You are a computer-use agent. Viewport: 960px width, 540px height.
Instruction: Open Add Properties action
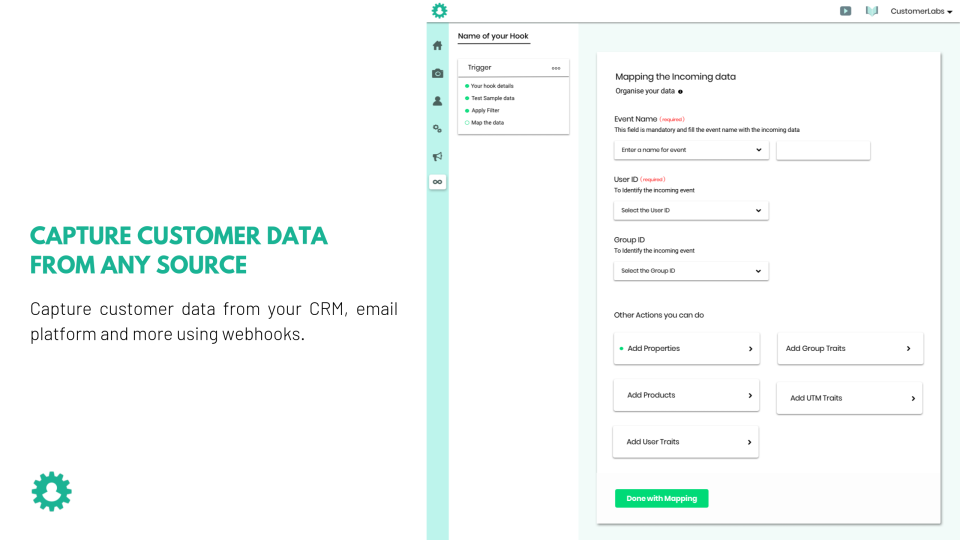(686, 349)
